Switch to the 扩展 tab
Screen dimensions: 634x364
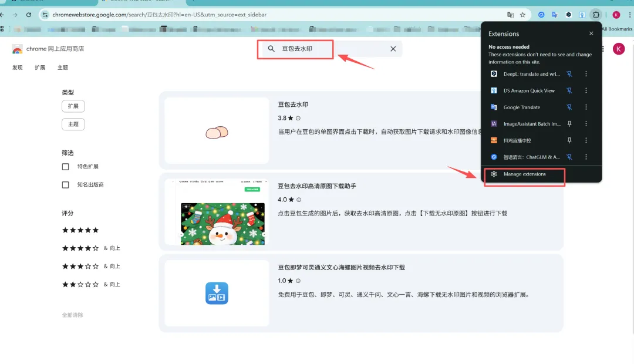pos(40,68)
